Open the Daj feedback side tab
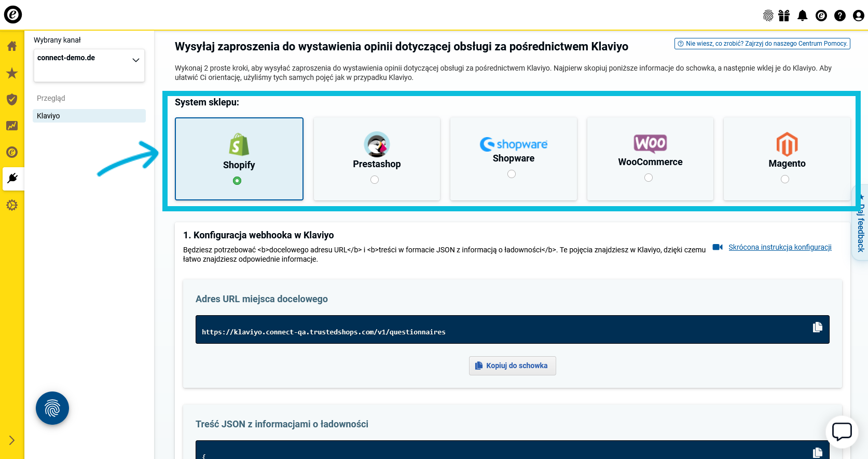 click(861, 223)
